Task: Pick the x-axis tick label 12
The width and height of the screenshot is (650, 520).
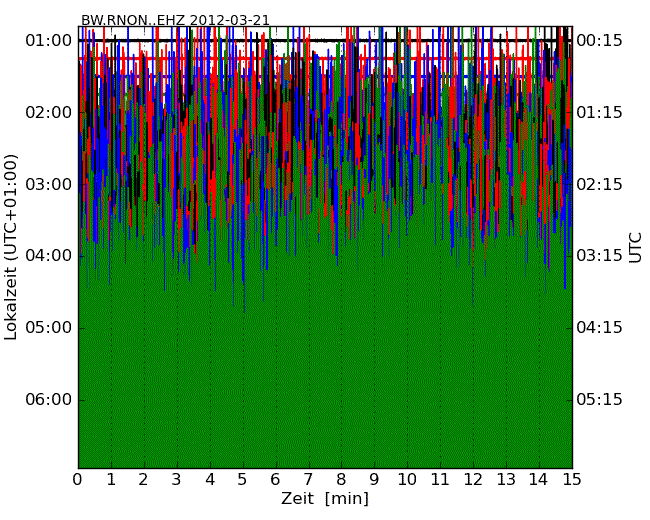Action: 473,480
